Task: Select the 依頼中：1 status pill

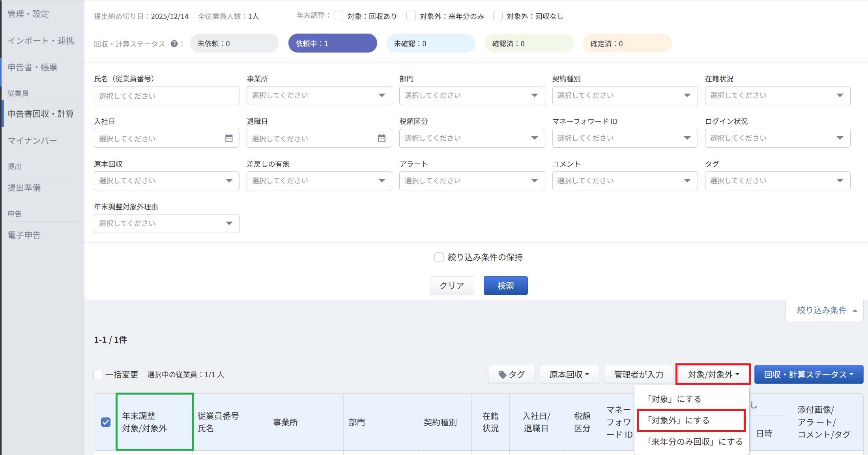Action: [x=332, y=43]
